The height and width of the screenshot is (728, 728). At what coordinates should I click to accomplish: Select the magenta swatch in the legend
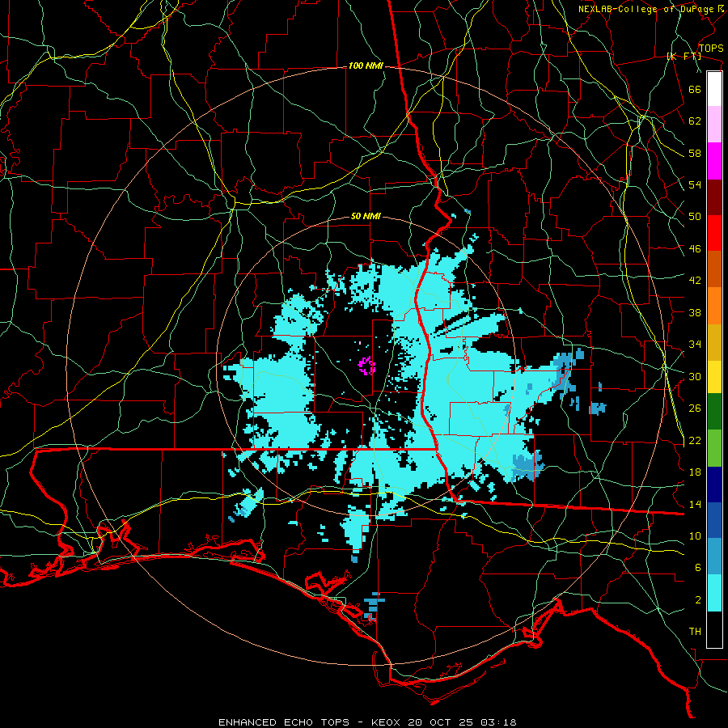point(714,161)
